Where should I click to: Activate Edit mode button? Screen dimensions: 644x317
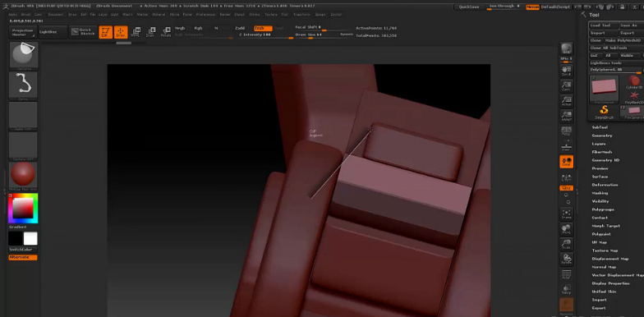pyautogui.click(x=105, y=32)
